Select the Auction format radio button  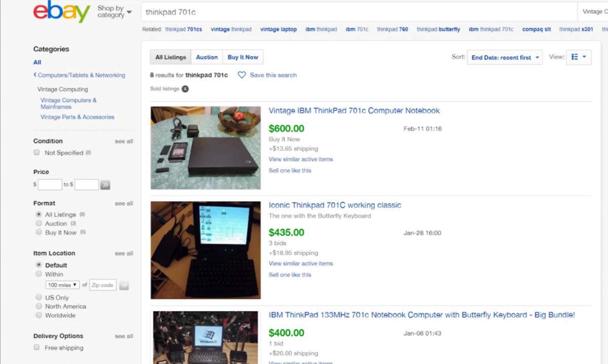[39, 223]
